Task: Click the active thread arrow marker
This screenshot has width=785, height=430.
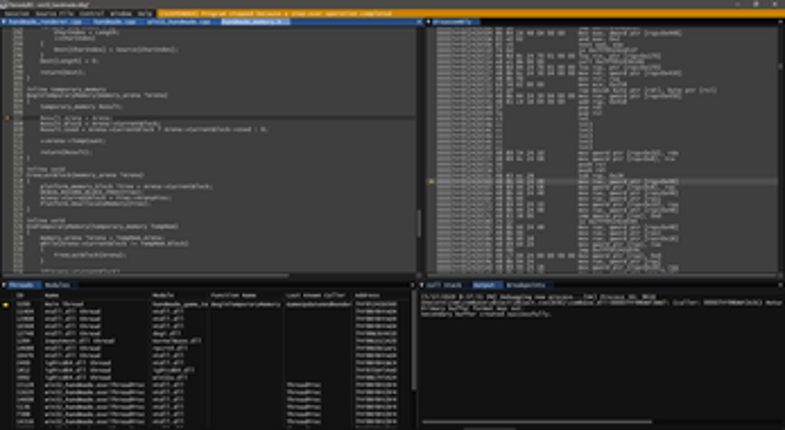Action: pos(6,303)
